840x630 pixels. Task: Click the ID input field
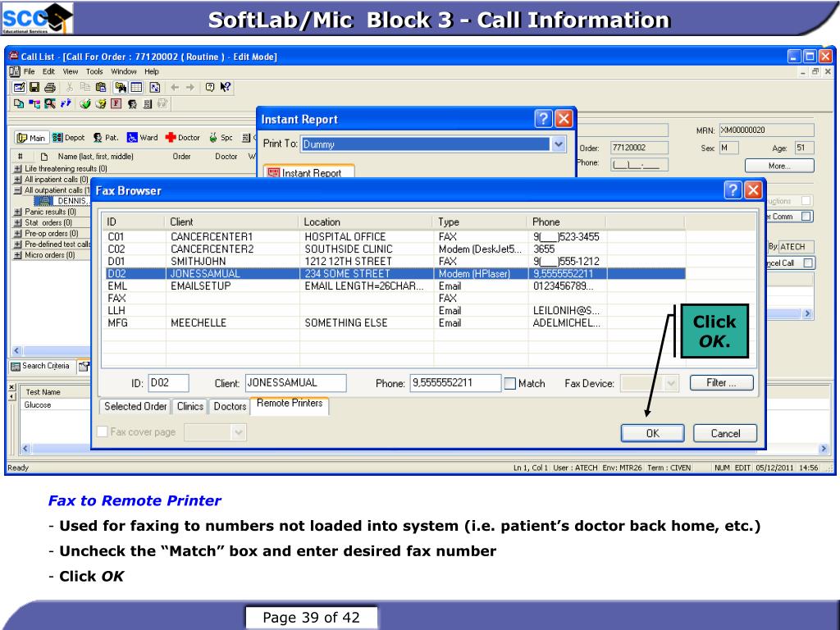pos(168,383)
